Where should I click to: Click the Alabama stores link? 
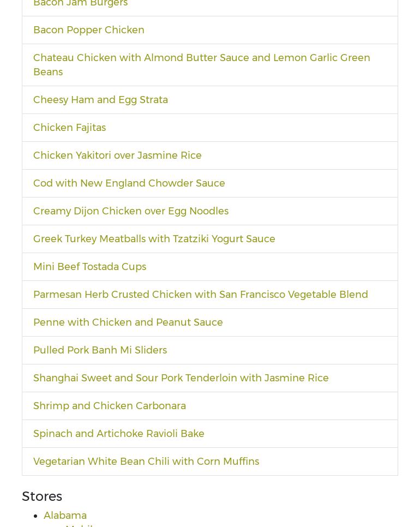[65, 515]
